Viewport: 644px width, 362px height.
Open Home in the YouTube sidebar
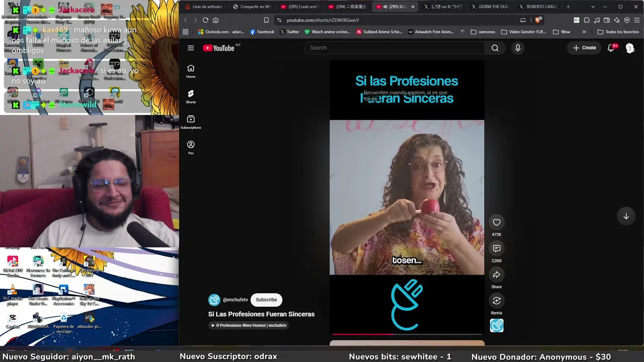pyautogui.click(x=191, y=71)
